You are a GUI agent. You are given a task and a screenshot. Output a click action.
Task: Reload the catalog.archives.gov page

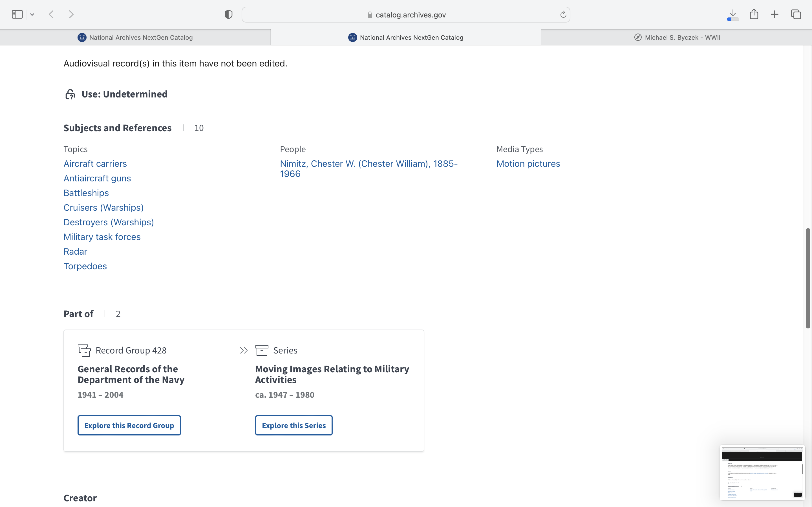pyautogui.click(x=563, y=14)
